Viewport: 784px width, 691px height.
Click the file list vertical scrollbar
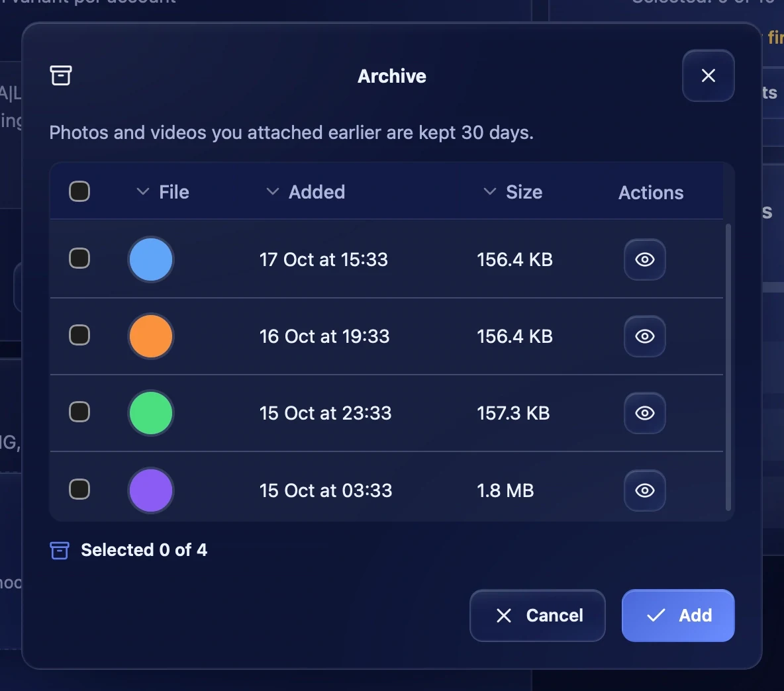click(728, 368)
